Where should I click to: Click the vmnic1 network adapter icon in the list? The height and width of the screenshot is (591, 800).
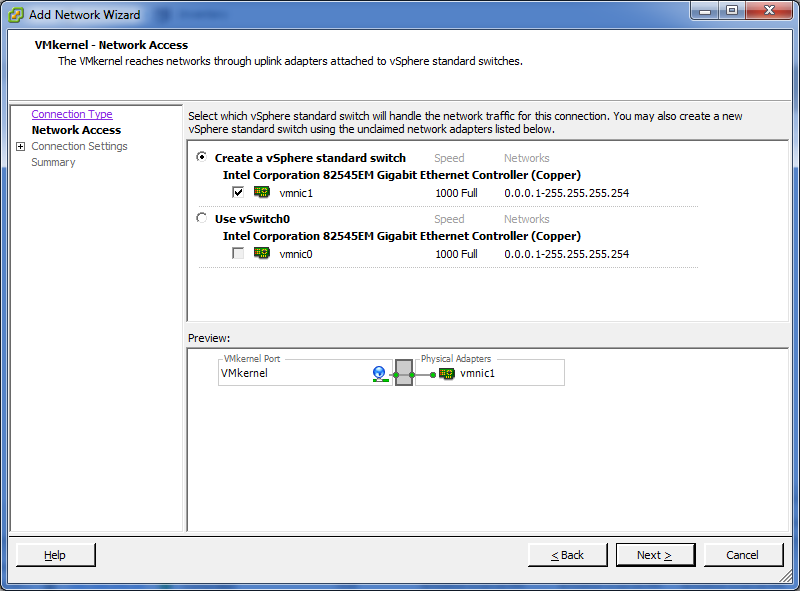(262, 192)
